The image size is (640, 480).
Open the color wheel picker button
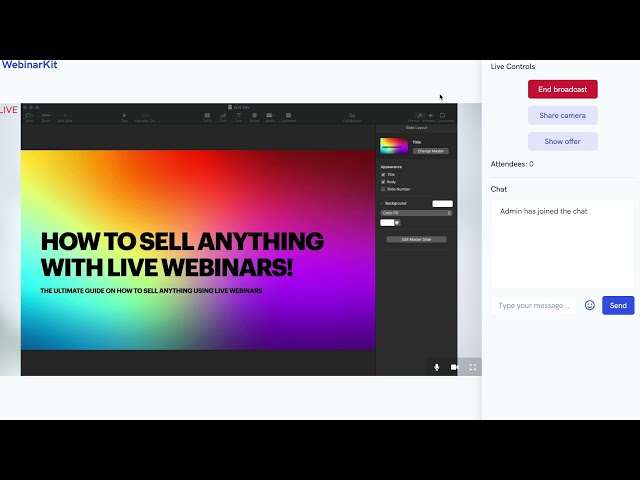coord(397,223)
